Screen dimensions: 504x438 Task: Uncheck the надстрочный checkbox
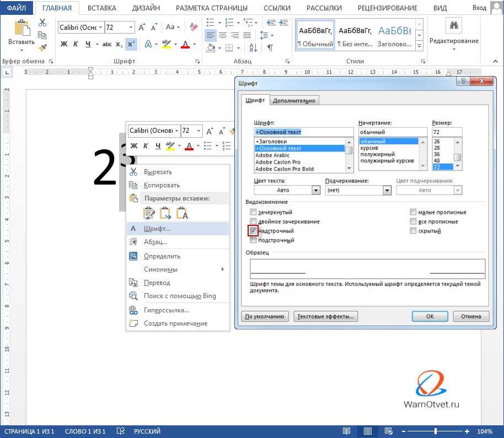253,231
